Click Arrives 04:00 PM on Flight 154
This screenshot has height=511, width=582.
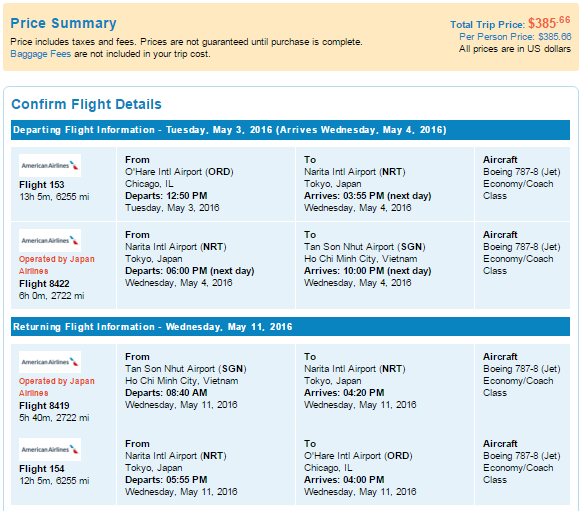click(x=344, y=479)
